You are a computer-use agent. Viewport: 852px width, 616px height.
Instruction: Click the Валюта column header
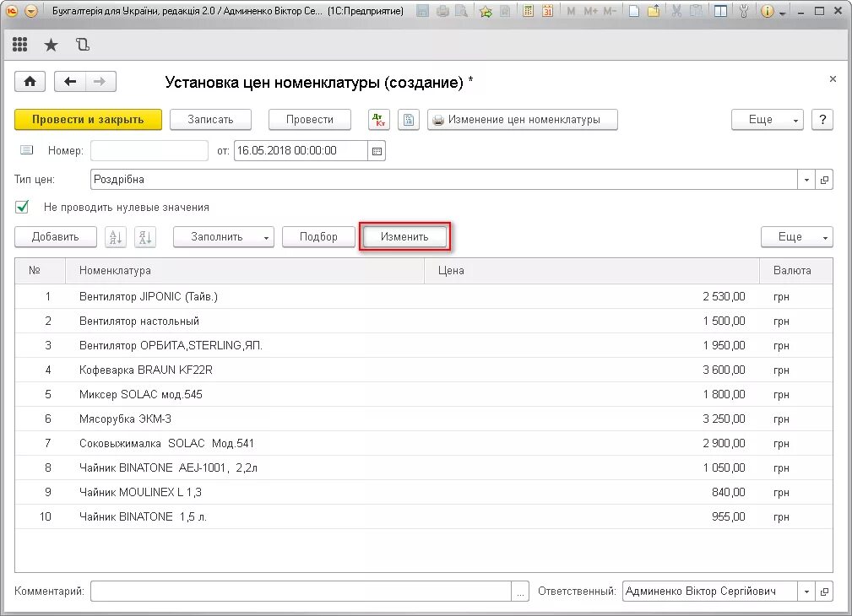point(795,271)
